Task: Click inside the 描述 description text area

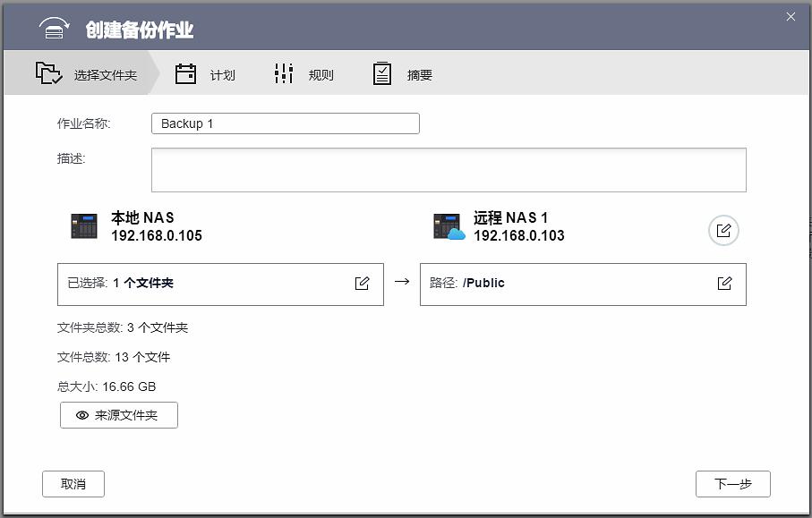Action: (x=448, y=169)
